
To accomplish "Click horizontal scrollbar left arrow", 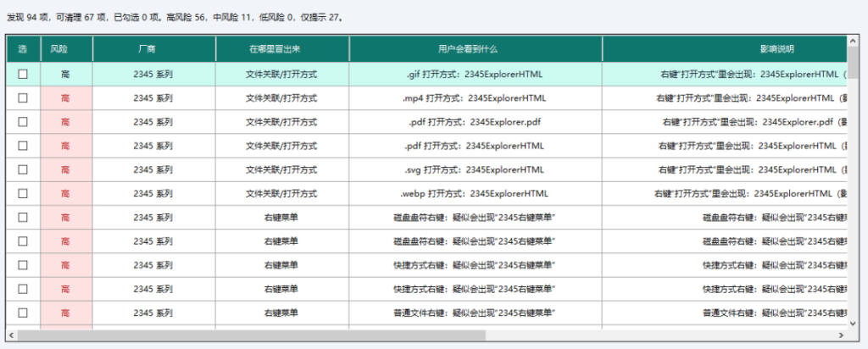I will [x=12, y=335].
